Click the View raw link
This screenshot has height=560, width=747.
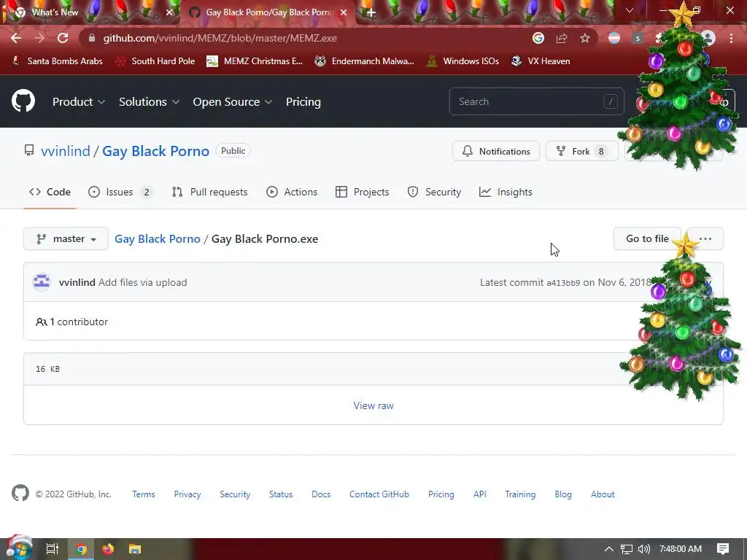(373, 405)
